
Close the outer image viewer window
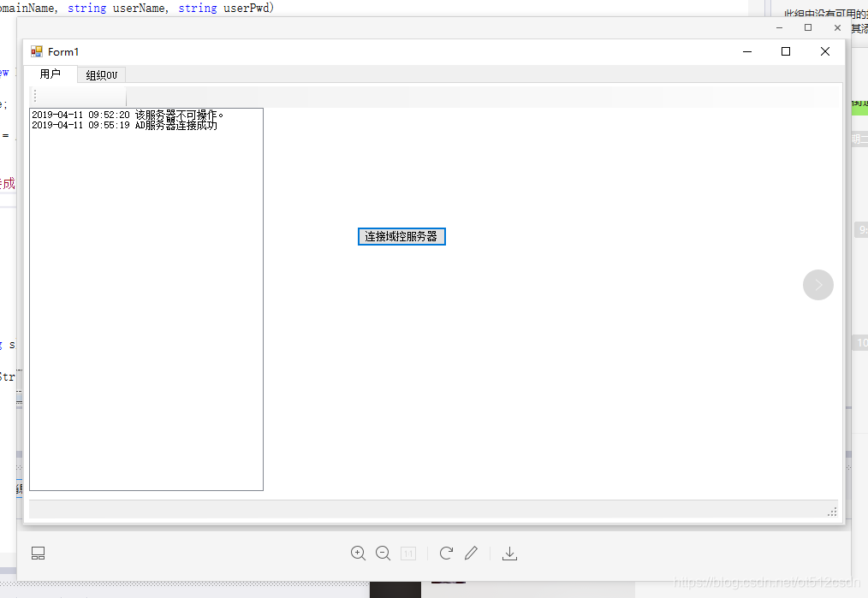837,27
